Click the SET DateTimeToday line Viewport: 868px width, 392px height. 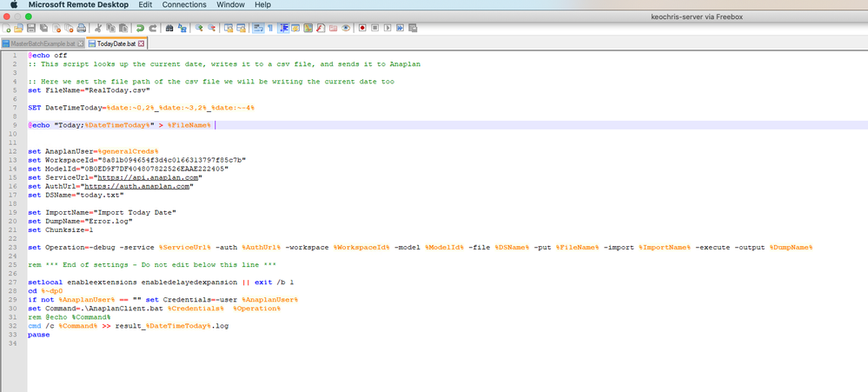(141, 108)
